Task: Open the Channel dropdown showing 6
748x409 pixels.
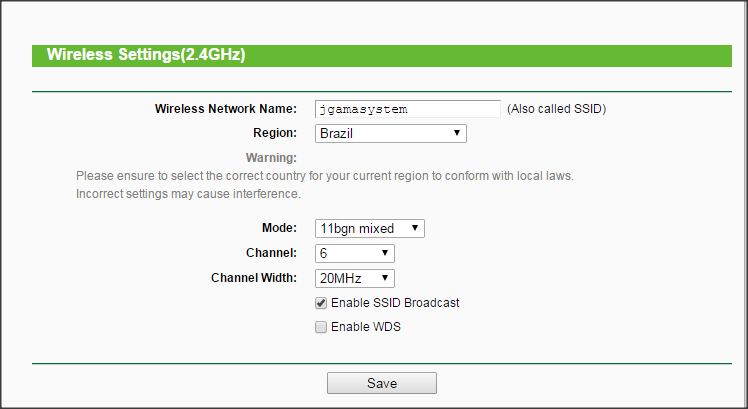Action: click(x=354, y=254)
